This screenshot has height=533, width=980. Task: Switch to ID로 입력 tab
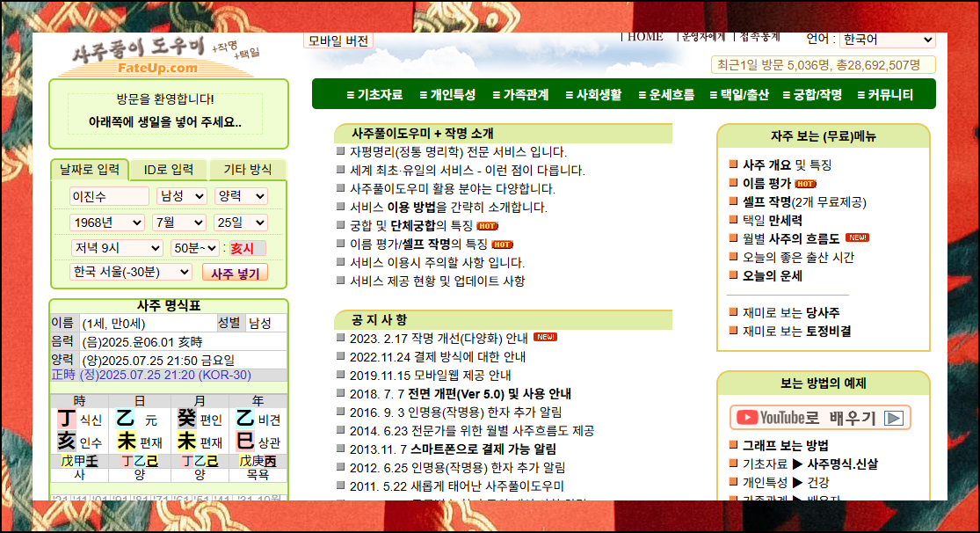tap(169, 170)
